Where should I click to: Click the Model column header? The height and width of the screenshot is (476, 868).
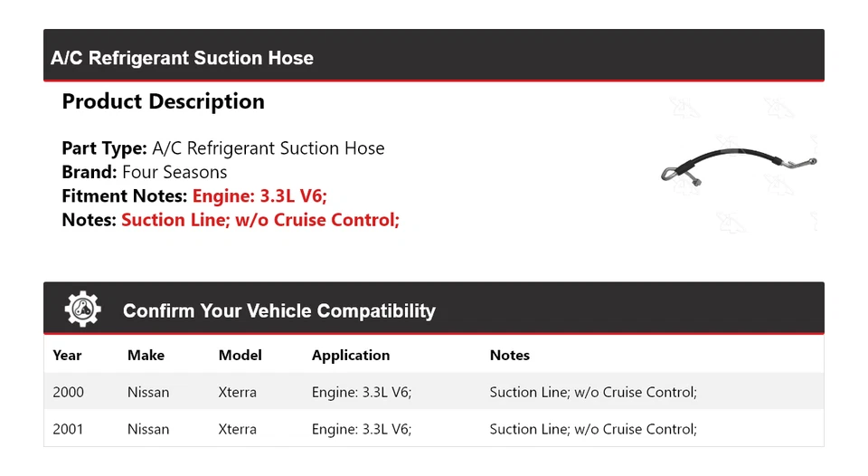[240, 356]
